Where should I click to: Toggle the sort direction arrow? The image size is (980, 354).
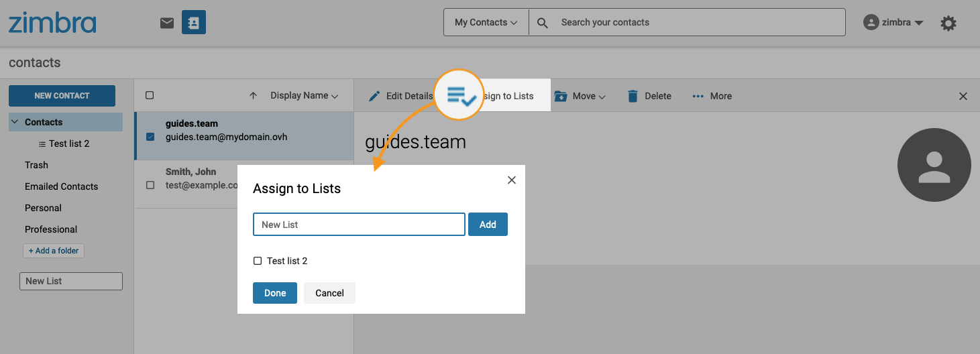253,96
